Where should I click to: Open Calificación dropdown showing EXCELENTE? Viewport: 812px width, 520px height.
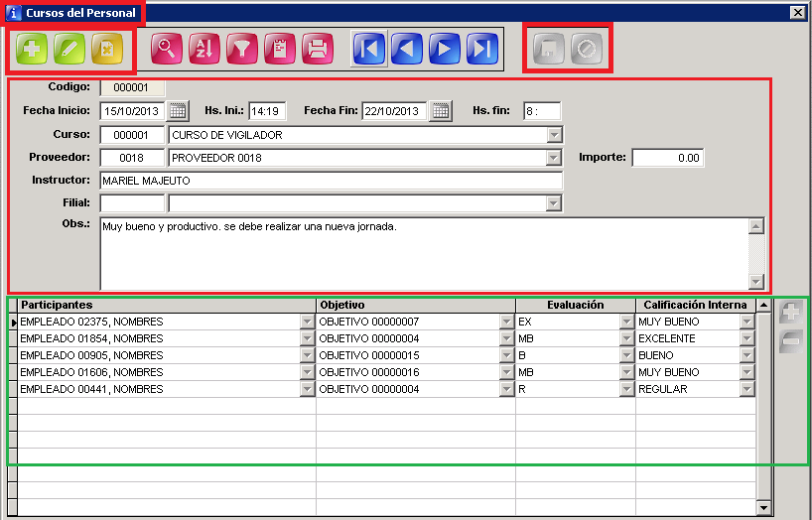[746, 338]
